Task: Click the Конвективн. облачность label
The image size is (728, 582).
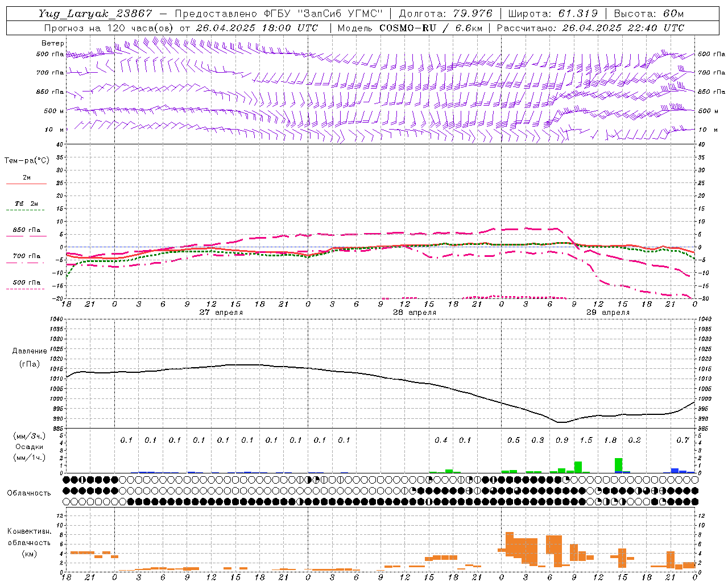Action: (29, 537)
